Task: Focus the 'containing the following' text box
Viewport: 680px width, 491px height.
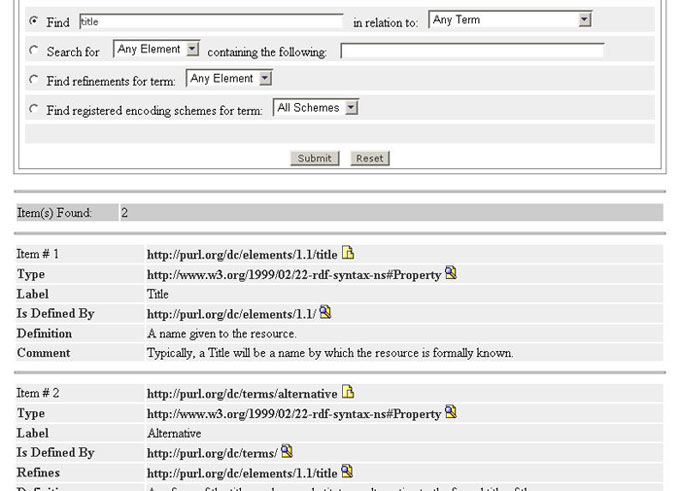Action: click(x=472, y=50)
